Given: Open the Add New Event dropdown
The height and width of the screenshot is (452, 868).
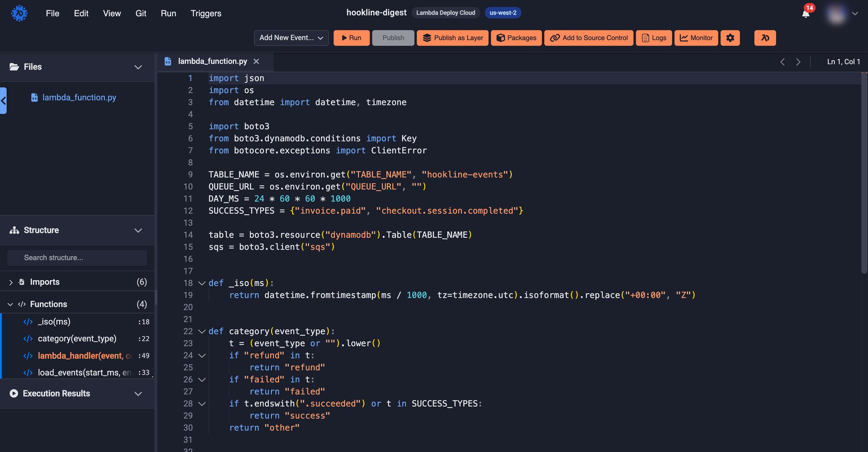Looking at the screenshot, I should [x=291, y=38].
